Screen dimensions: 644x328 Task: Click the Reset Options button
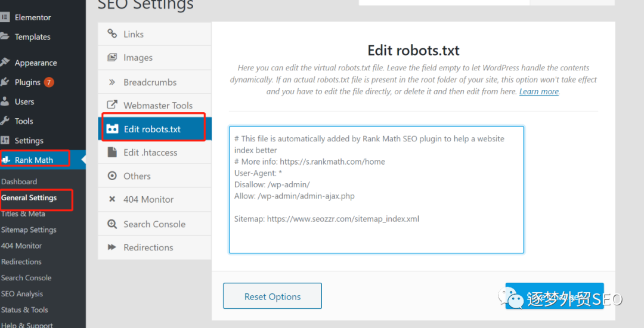(x=273, y=296)
